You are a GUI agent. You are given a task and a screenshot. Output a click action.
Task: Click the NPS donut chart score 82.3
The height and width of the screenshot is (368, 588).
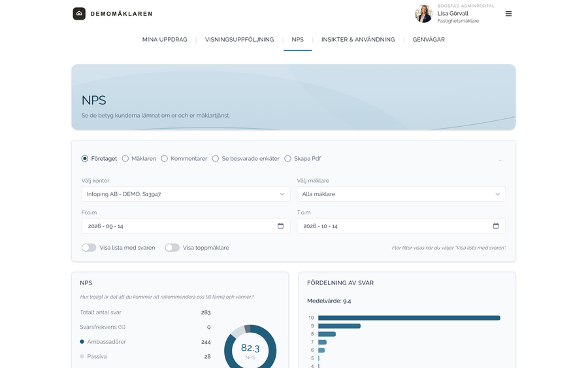pyautogui.click(x=250, y=348)
